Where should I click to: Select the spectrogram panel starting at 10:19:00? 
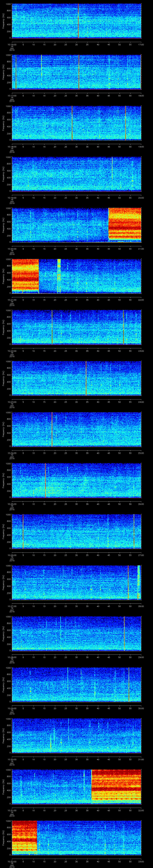[x=77, y=174]
